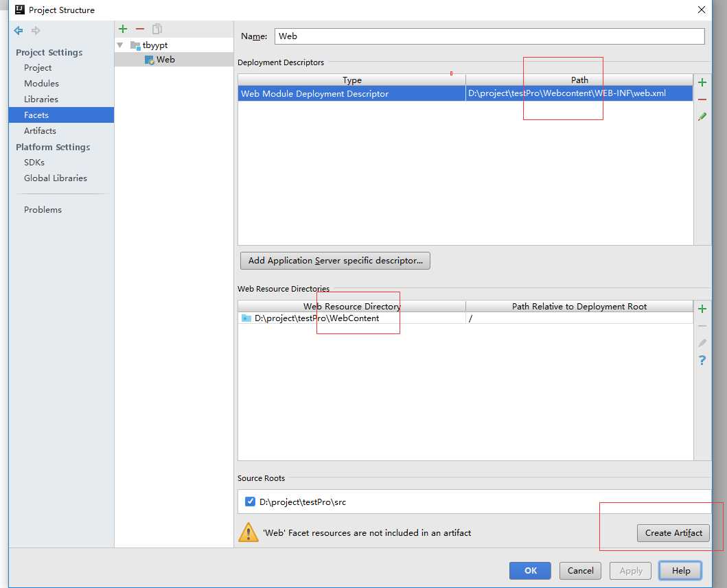The height and width of the screenshot is (588, 727).
Task: Click the OK button
Action: [530, 570]
